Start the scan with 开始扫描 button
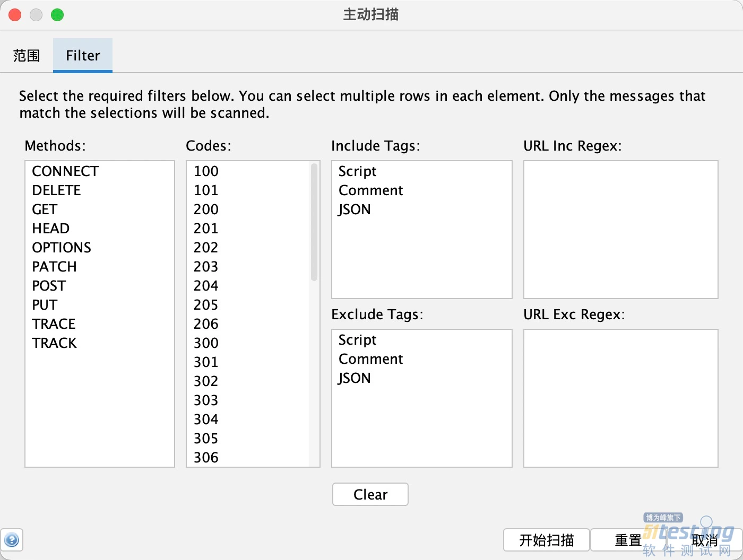Viewport: 743px width, 560px height. point(546,540)
